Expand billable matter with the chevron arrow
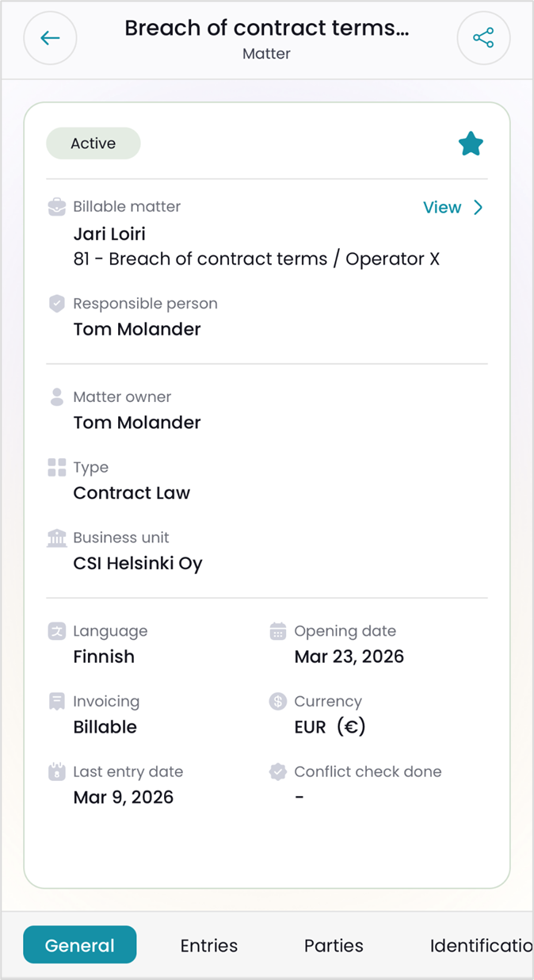 [478, 208]
